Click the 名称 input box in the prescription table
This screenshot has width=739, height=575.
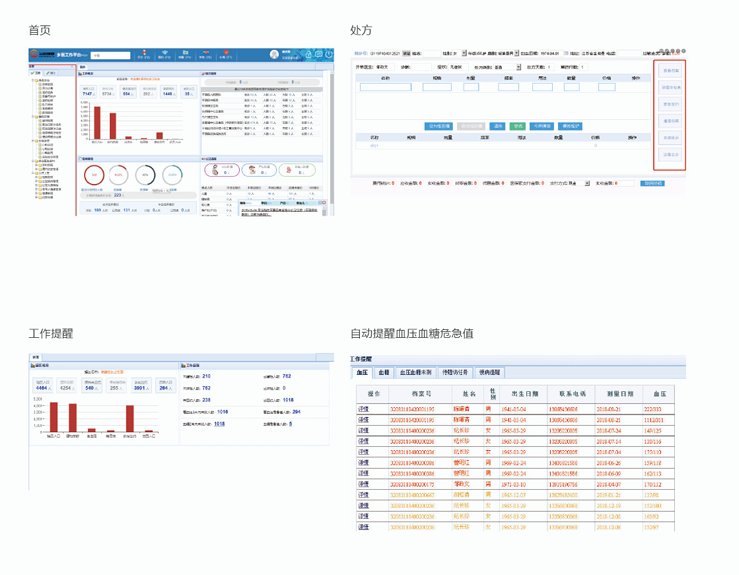(x=385, y=87)
